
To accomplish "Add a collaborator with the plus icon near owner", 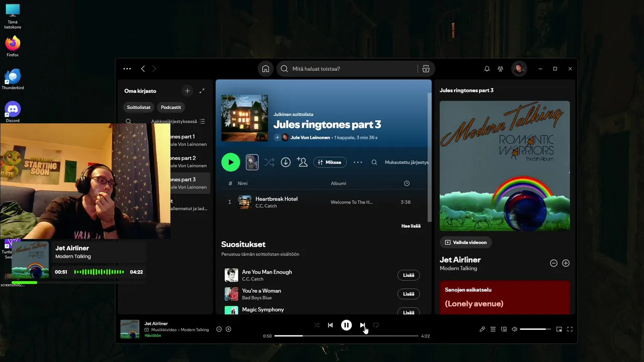I will [x=277, y=137].
